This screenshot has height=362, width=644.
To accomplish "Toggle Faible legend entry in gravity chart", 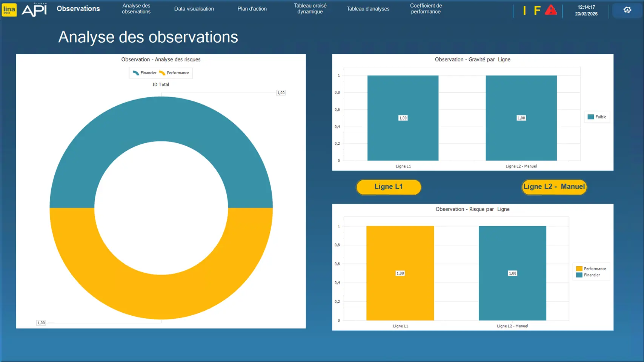I will pos(597,117).
